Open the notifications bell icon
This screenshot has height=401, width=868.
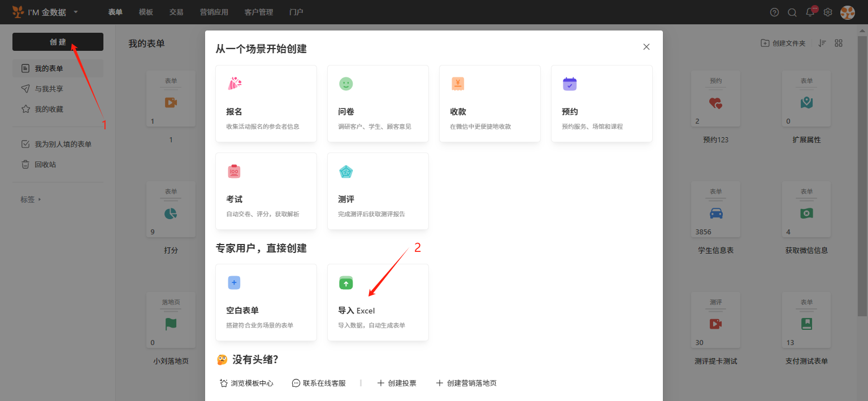(x=810, y=12)
